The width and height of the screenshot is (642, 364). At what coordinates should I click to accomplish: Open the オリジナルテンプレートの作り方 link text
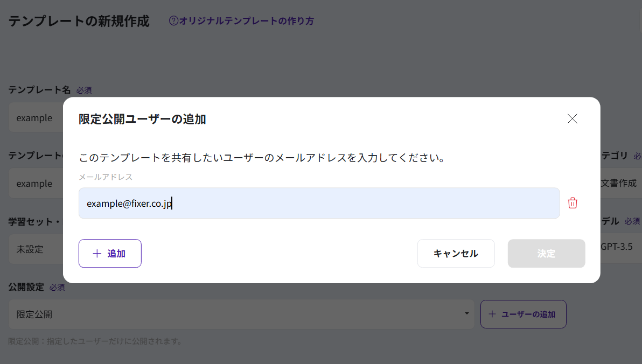[x=246, y=21]
